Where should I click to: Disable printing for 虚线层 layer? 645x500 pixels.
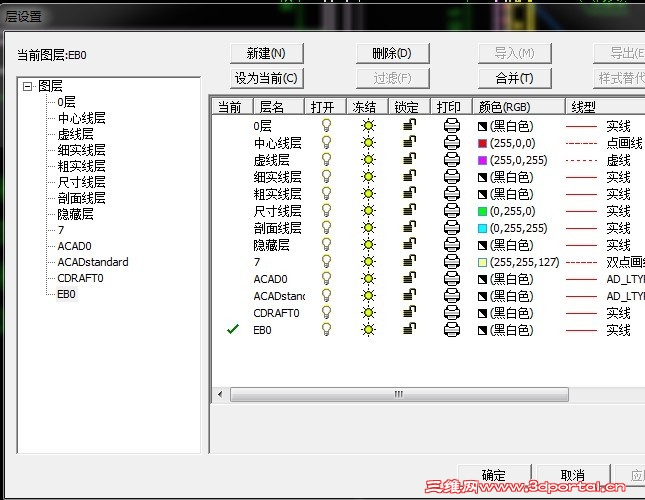pos(452,160)
